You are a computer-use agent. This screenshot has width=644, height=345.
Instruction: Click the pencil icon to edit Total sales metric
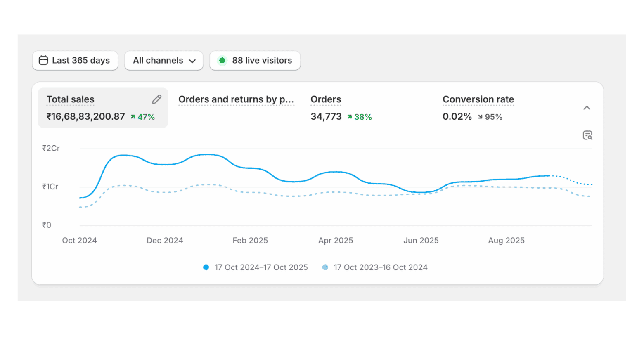(x=156, y=99)
